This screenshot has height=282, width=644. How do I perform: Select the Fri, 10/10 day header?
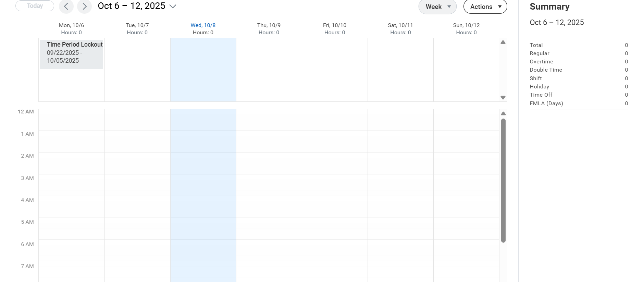[x=335, y=25]
